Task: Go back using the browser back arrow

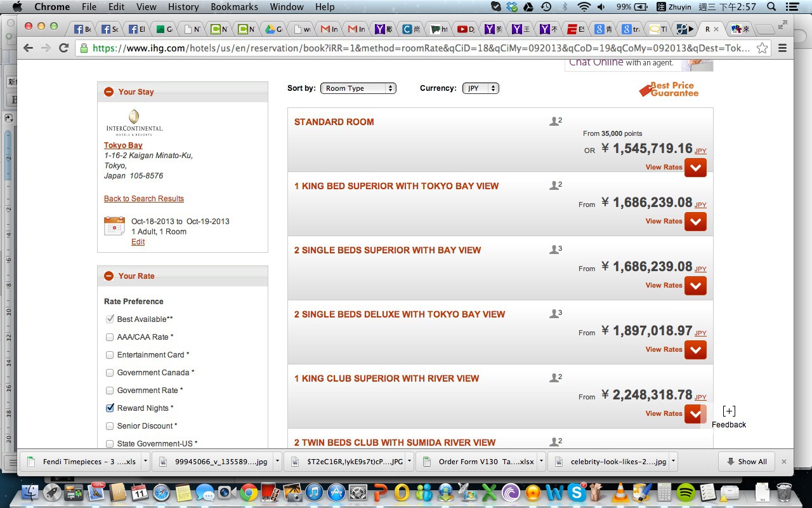Action: [28, 48]
